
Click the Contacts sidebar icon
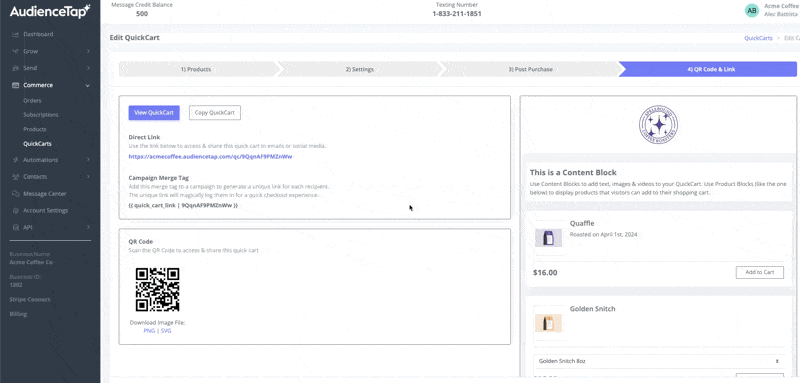[x=15, y=177]
